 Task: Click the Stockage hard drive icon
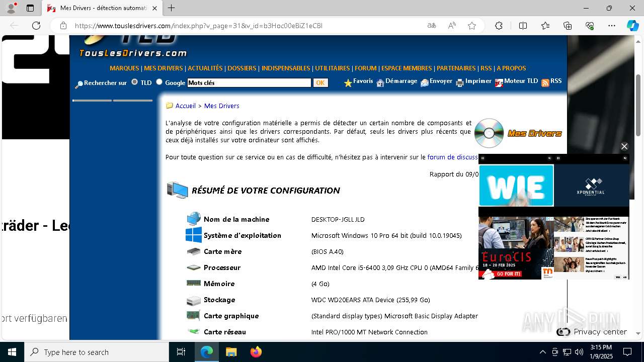point(194,300)
